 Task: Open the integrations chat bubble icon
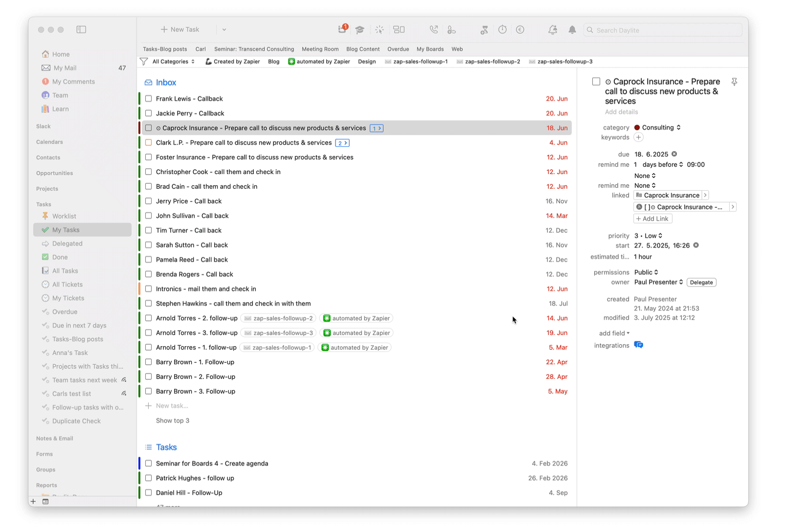(x=639, y=345)
